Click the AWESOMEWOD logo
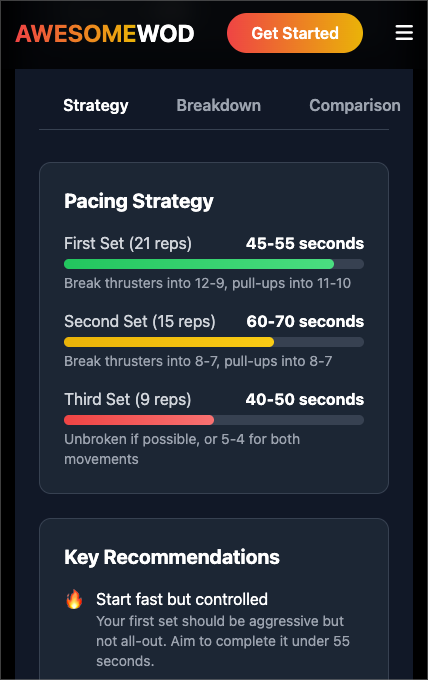This screenshot has height=680, width=428. 105,34
